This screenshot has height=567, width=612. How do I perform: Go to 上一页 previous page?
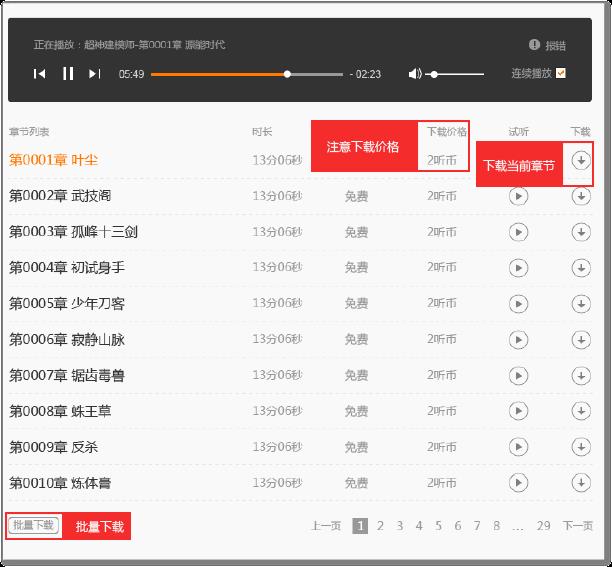click(x=326, y=526)
